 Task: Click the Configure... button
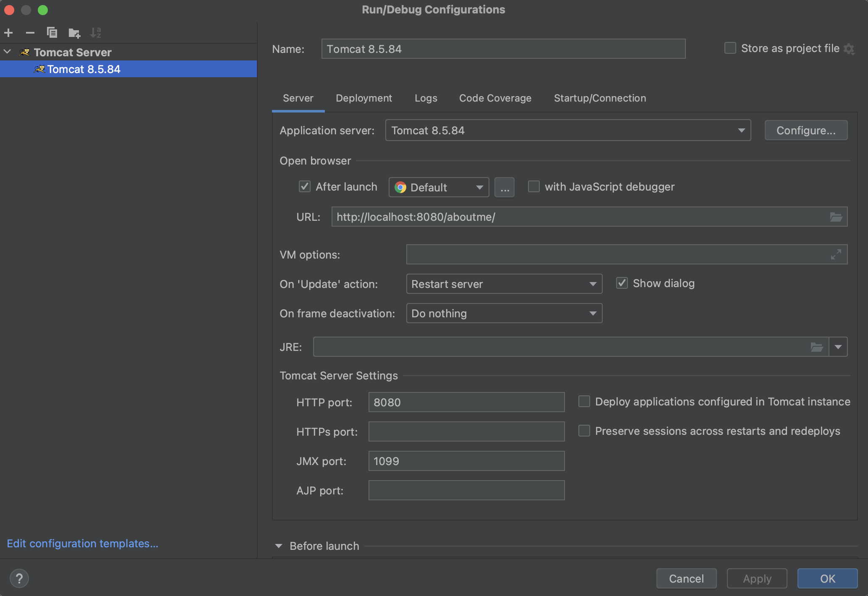(x=806, y=131)
